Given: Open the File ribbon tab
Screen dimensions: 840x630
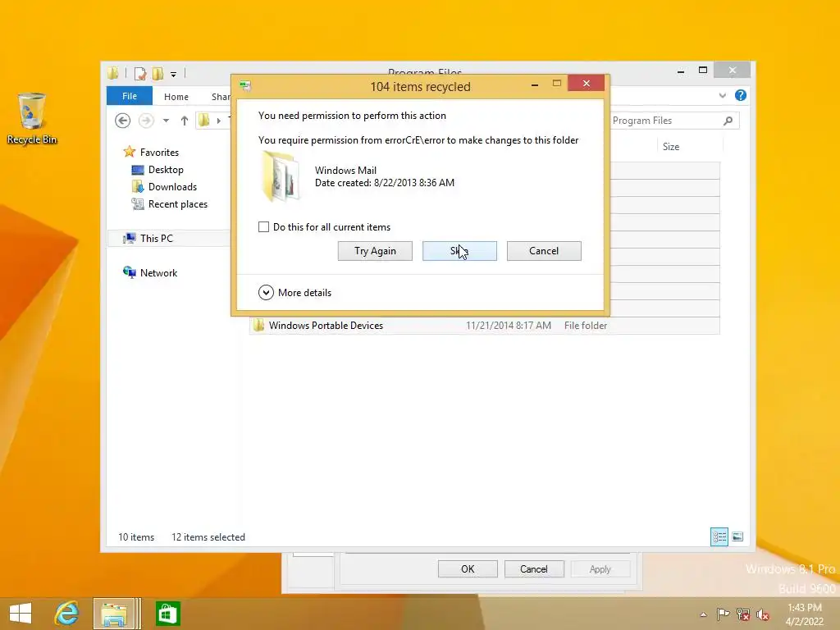Looking at the screenshot, I should [x=129, y=96].
